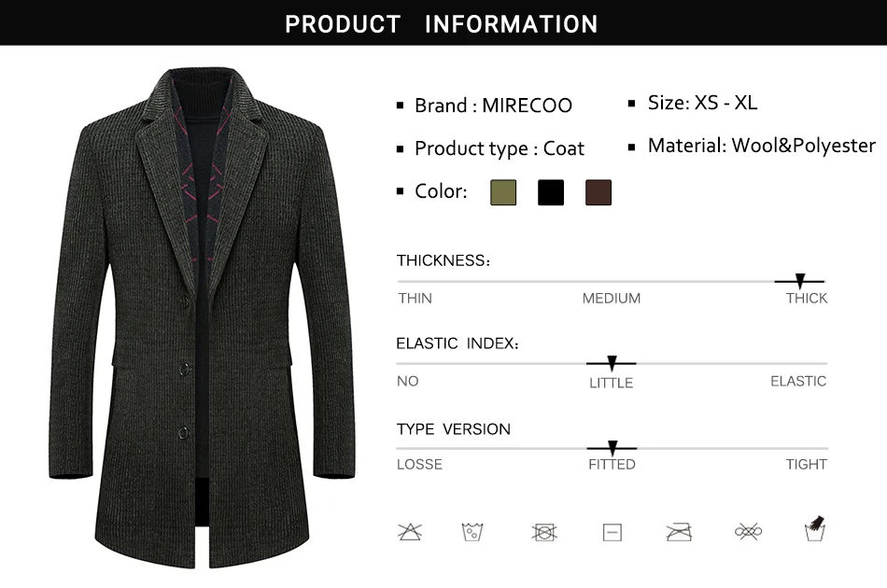
Task: Click the Material: Wool&Polyester text
Action: (x=761, y=146)
